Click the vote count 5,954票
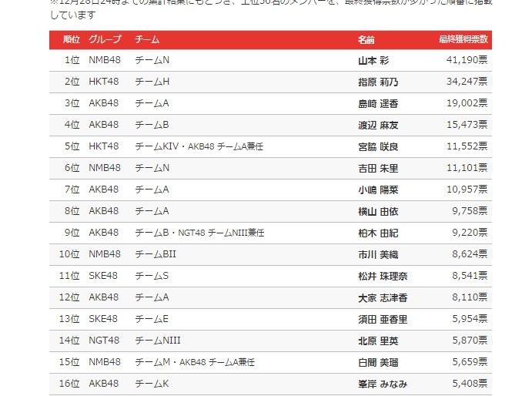Image resolution: width=532 pixels, height=396 pixels. (x=470, y=318)
